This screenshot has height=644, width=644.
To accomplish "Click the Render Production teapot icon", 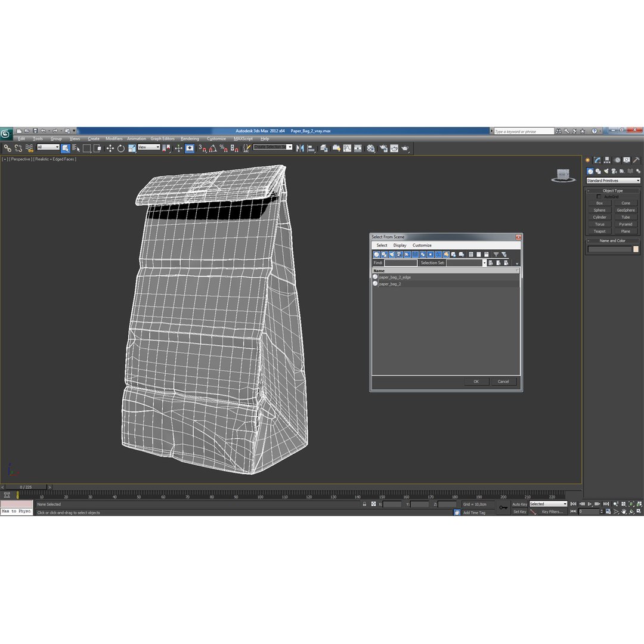I will [x=405, y=148].
